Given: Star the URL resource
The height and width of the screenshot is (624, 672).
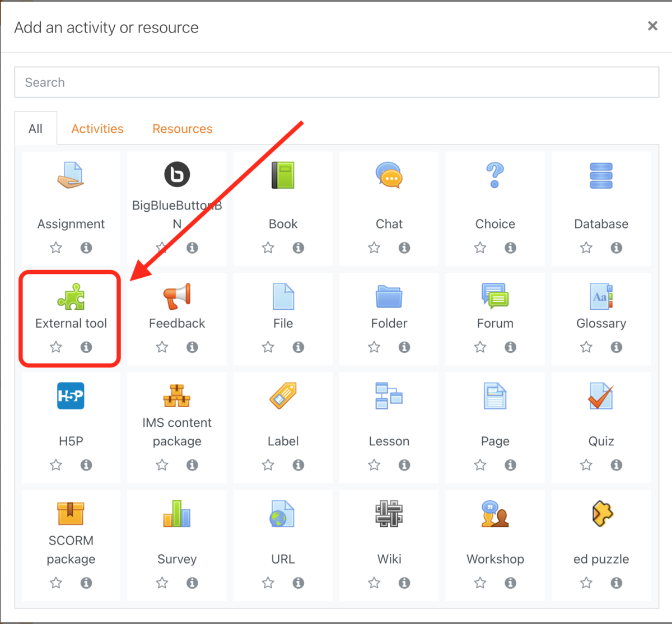Looking at the screenshot, I should (268, 583).
